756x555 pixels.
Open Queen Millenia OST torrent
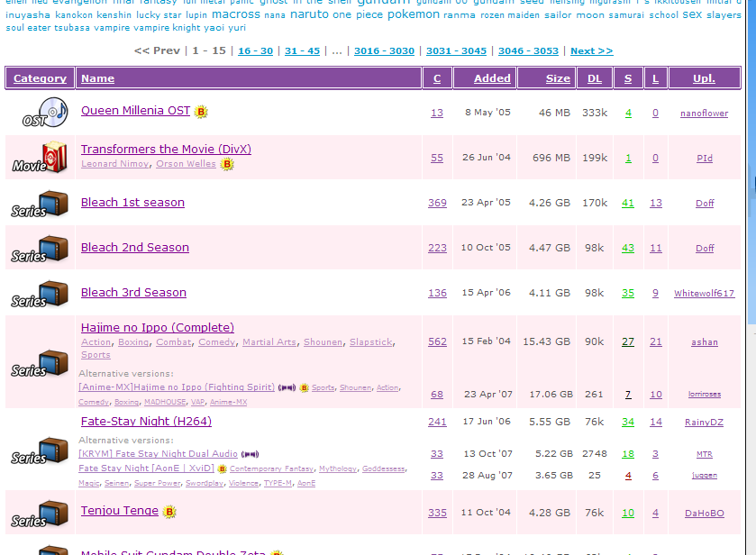135,111
